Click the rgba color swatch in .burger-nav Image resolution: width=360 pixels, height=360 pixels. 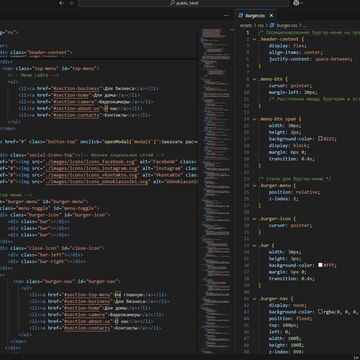[320, 312]
